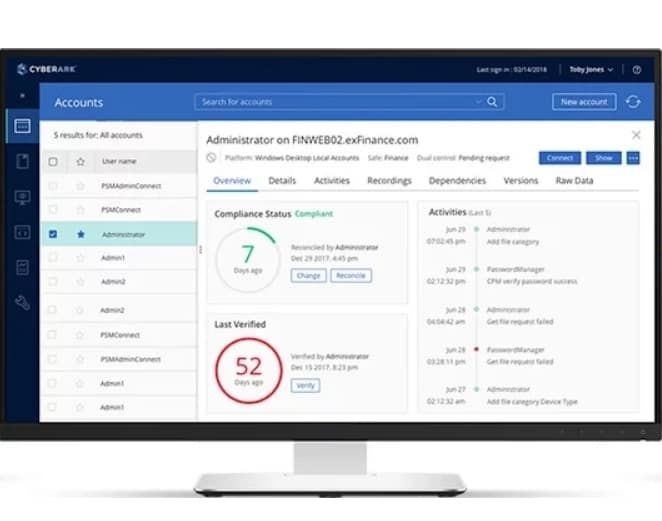Open the Accounts view sidebar icon
Image resolution: width=662 pixels, height=521 pixels.
coord(22,126)
